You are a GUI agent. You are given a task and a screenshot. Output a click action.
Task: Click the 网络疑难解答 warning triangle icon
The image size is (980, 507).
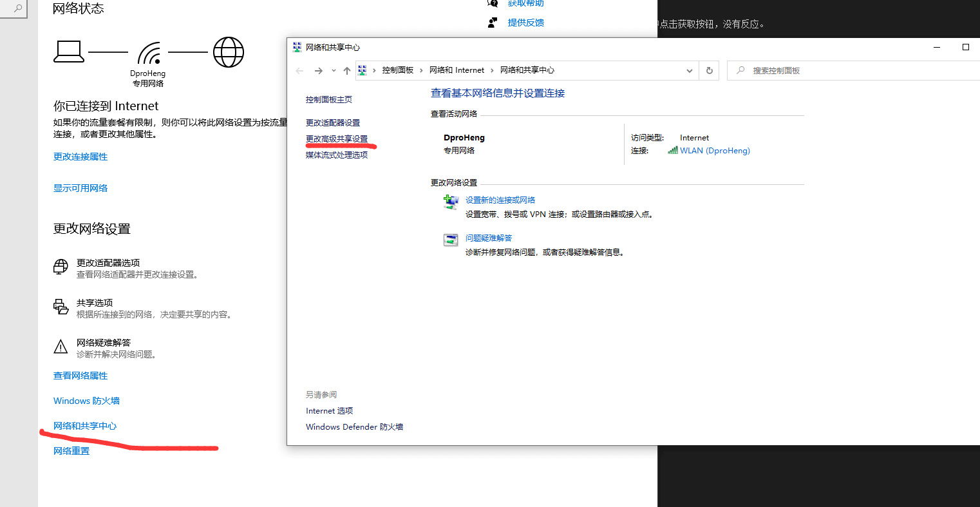coord(61,347)
